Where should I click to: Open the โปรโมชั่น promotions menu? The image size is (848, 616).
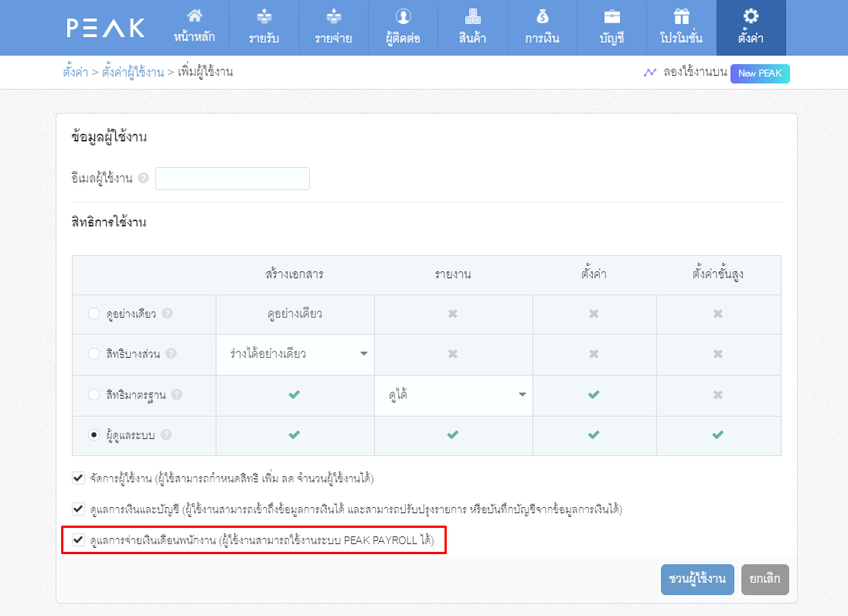point(682,28)
